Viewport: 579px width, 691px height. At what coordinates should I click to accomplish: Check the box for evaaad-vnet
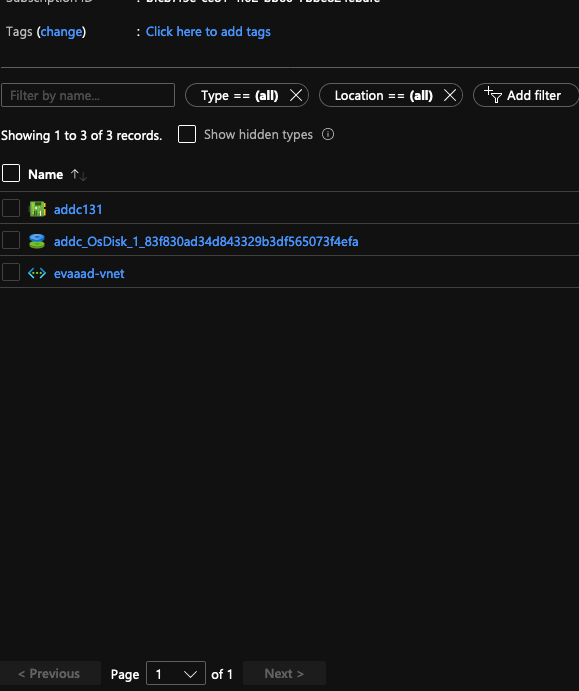[11, 272]
